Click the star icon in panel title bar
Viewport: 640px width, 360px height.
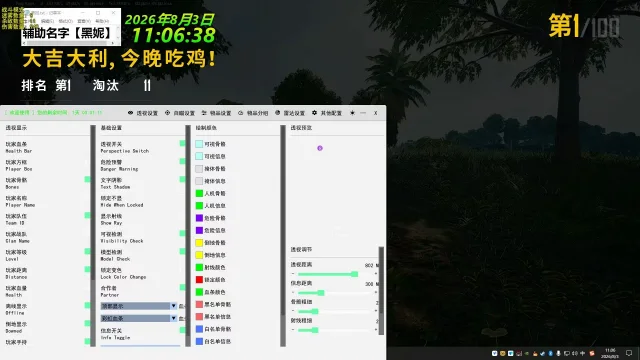(x=352, y=113)
